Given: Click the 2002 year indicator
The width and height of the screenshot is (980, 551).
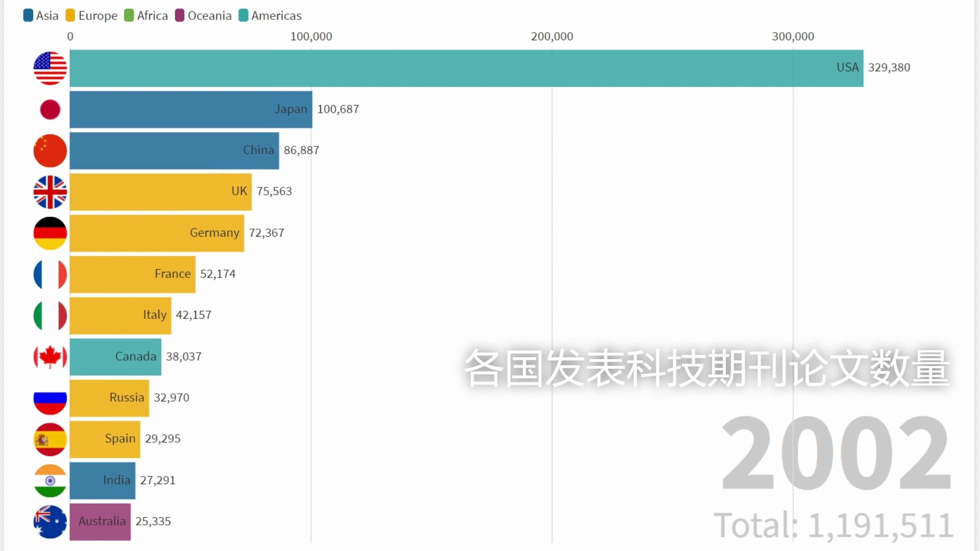Looking at the screenshot, I should tap(836, 453).
